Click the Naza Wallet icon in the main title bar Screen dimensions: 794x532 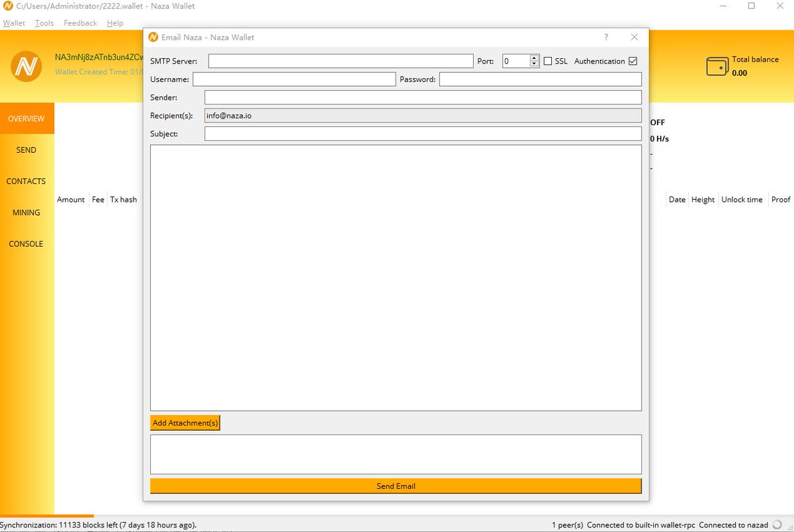point(9,6)
